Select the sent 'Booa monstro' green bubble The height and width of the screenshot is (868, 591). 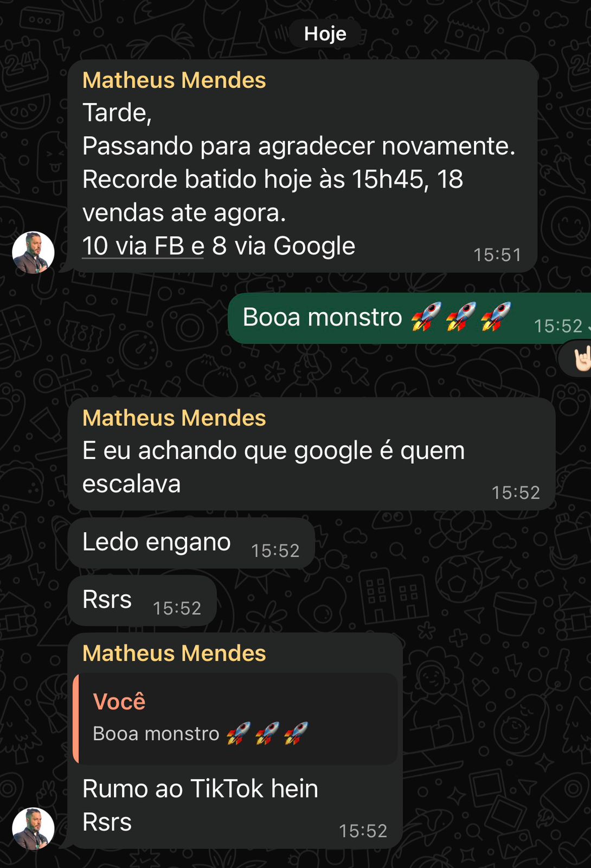409,318
